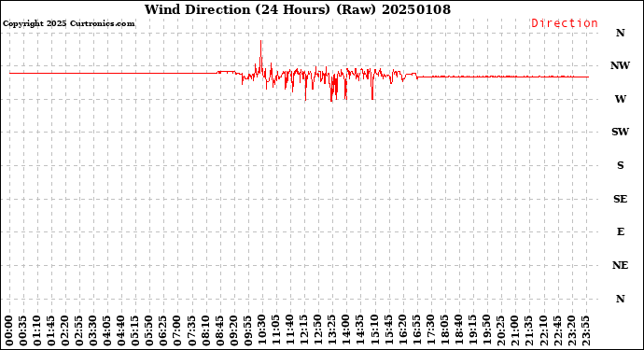Click the '15:45' time axis label
The height and width of the screenshot is (350, 644).
(388, 330)
